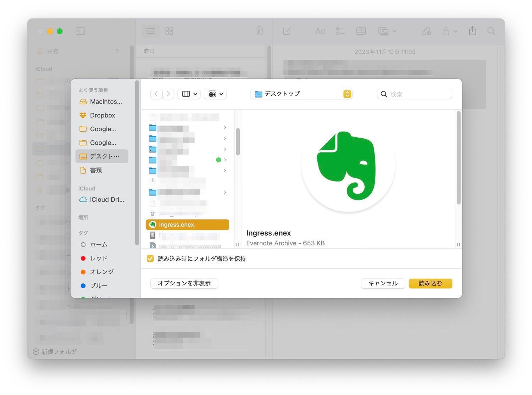Select the レッド tag
532x395 pixels.
tap(102, 258)
